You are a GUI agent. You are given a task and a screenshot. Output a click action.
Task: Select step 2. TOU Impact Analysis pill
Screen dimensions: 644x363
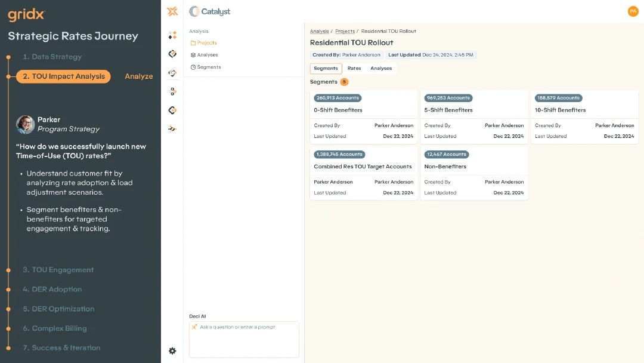tap(64, 76)
